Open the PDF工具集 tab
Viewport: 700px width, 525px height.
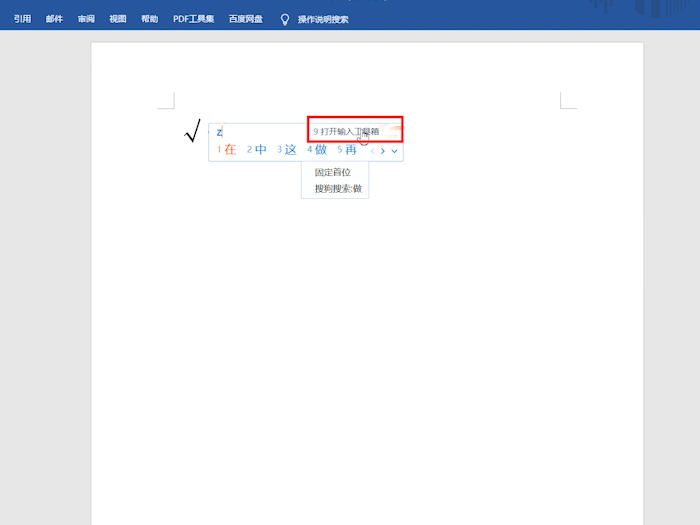tap(193, 19)
